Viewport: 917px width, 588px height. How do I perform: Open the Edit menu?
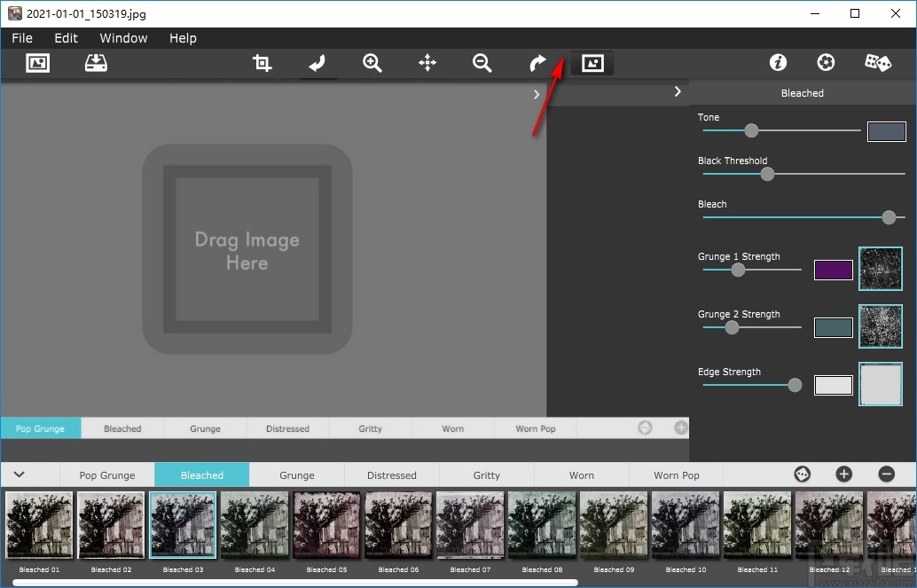pyautogui.click(x=66, y=38)
